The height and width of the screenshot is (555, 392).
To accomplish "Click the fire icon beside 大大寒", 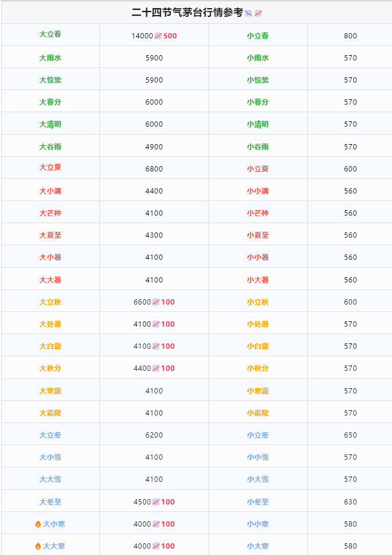I will point(38,546).
